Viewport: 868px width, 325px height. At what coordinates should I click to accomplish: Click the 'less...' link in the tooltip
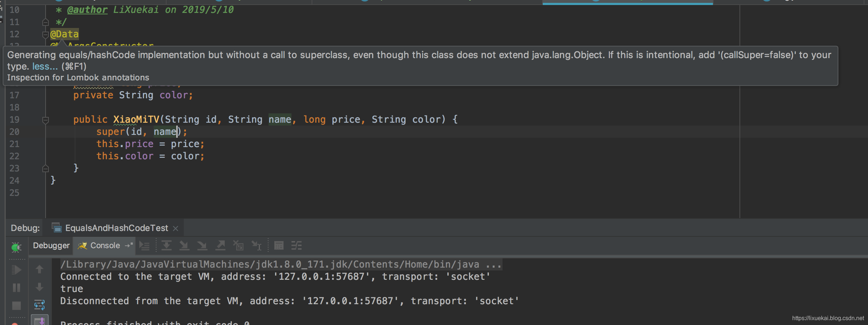point(45,66)
